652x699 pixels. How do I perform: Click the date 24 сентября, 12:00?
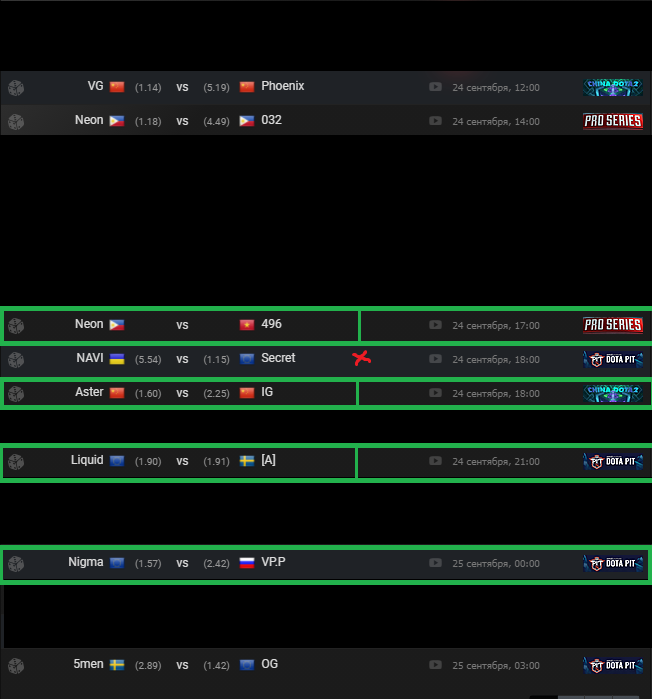click(496, 88)
